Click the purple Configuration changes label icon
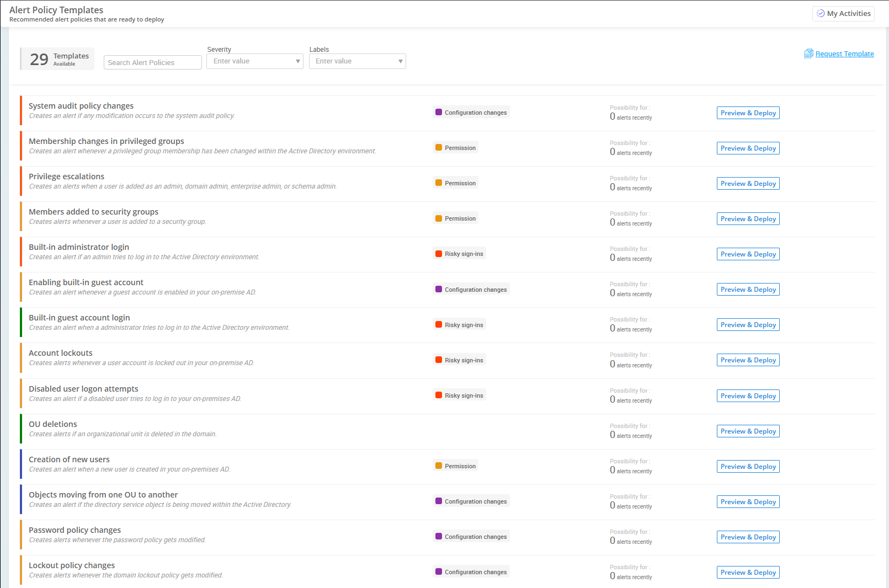The image size is (889, 588). pyautogui.click(x=439, y=112)
